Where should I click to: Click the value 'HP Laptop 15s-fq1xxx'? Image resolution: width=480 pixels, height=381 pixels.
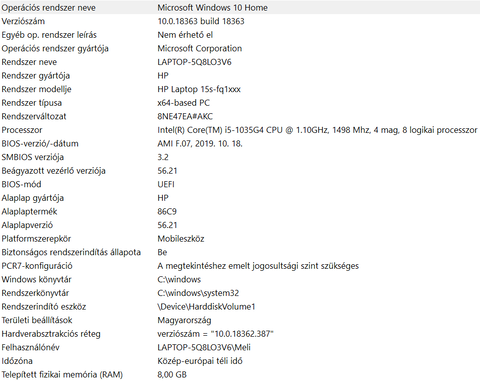coord(199,89)
